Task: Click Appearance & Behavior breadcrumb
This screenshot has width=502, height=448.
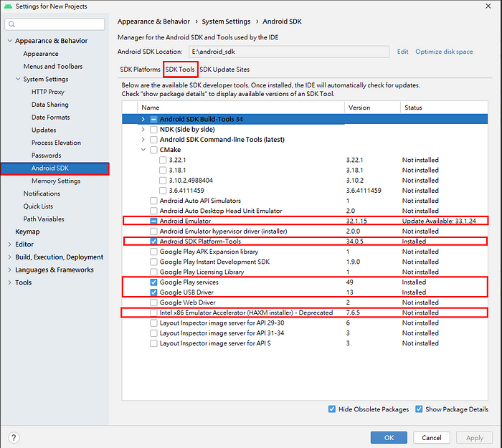Action: click(153, 22)
